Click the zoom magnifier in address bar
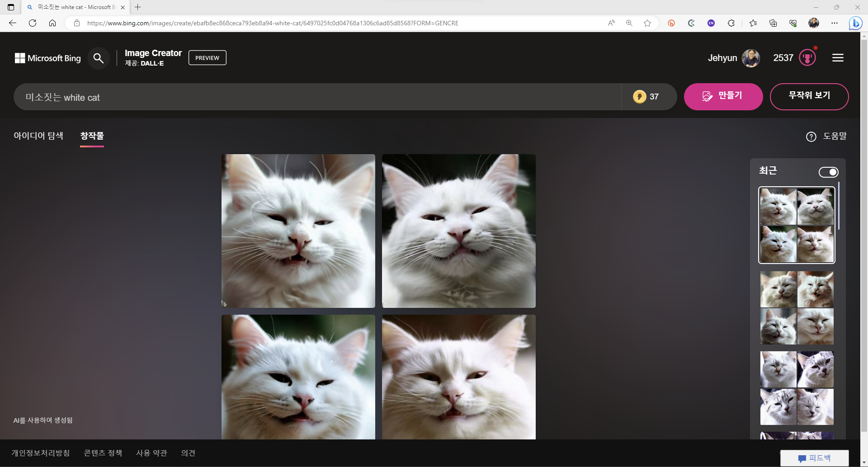Image resolution: width=868 pixels, height=467 pixels. coord(629,23)
